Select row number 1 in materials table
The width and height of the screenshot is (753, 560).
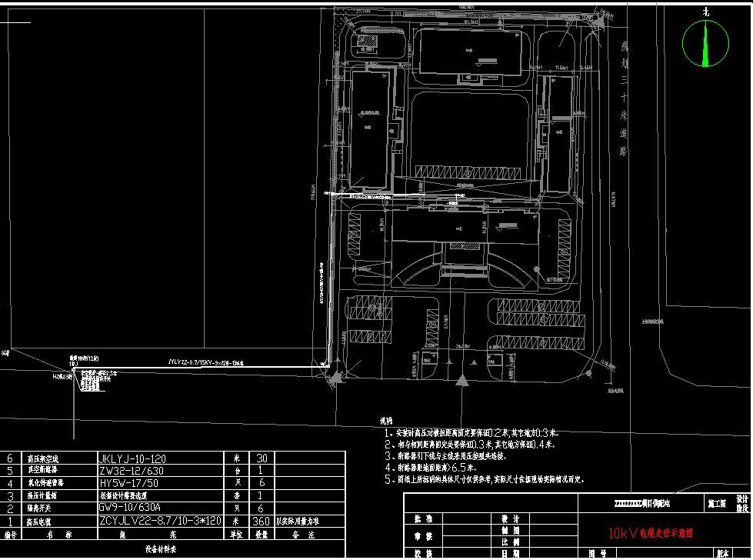point(10,521)
